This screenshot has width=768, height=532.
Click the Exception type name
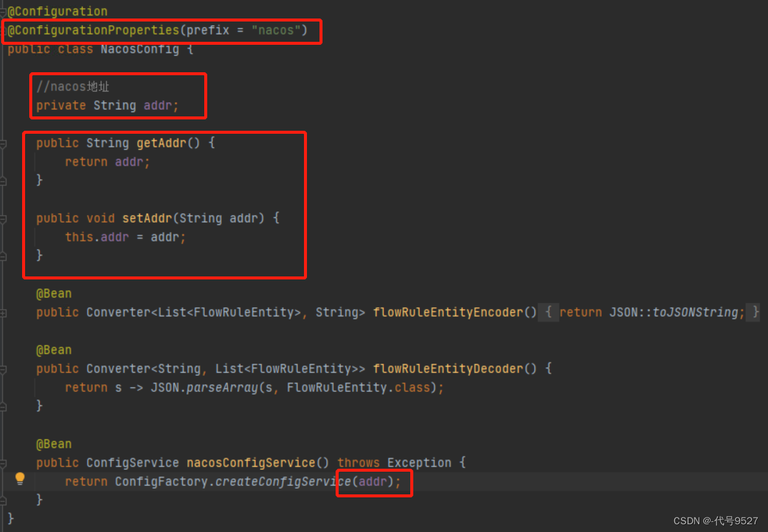[x=419, y=463]
